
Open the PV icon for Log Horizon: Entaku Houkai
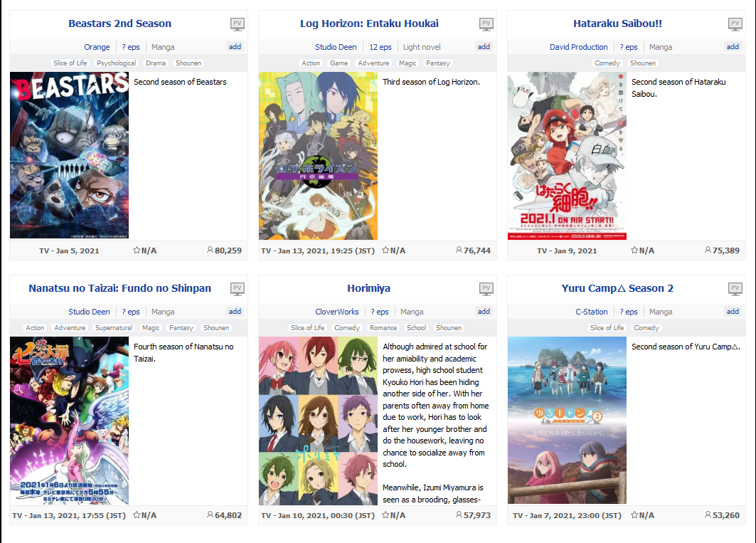(x=486, y=24)
